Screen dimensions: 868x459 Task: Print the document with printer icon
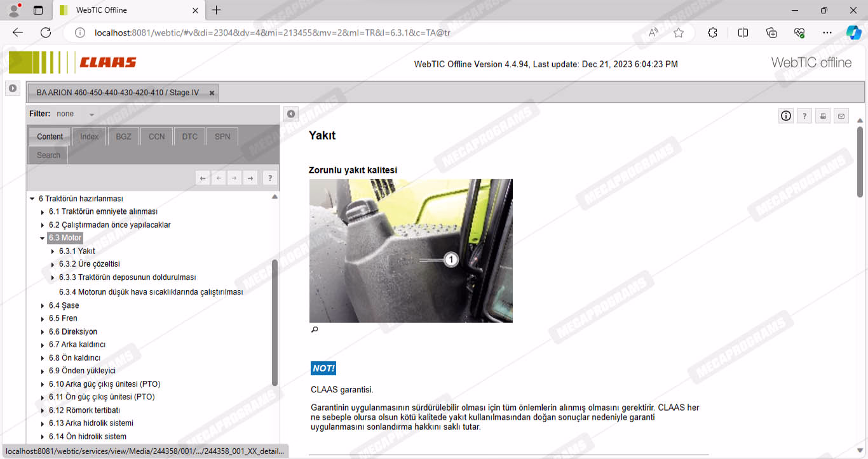pos(823,116)
